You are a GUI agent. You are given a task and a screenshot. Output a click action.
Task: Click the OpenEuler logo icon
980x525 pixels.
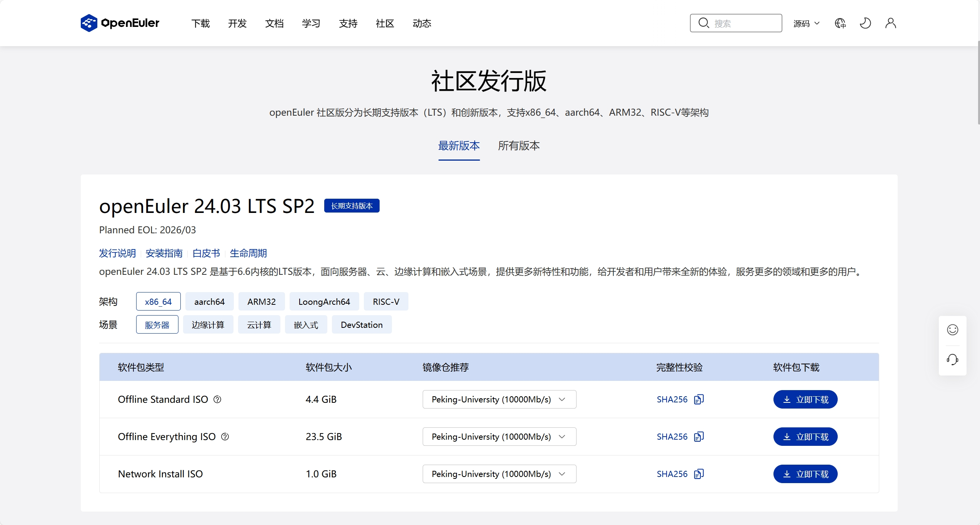click(89, 23)
